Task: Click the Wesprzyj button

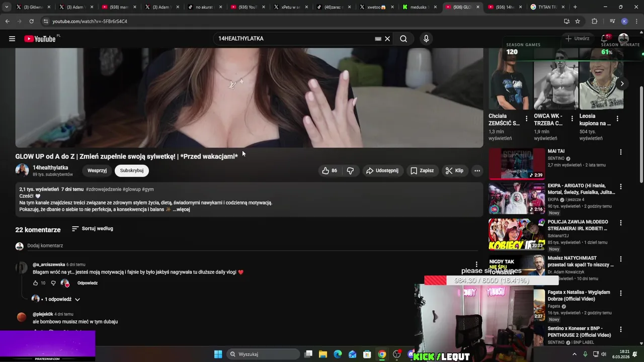Action: [x=97, y=170]
